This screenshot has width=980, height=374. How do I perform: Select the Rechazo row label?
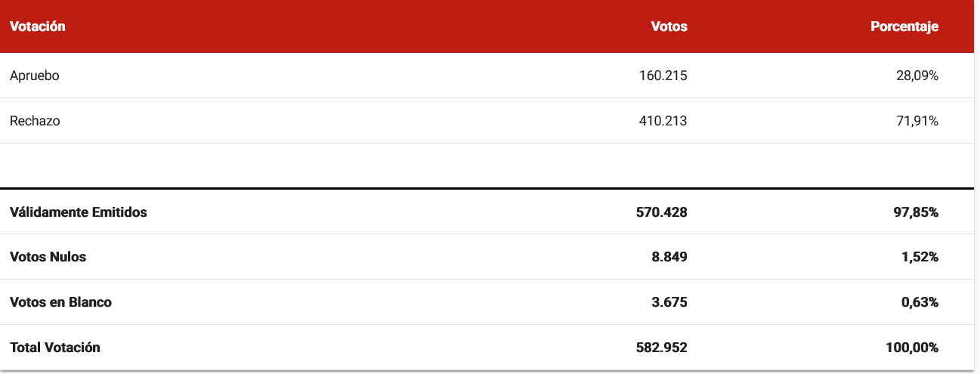coord(35,121)
